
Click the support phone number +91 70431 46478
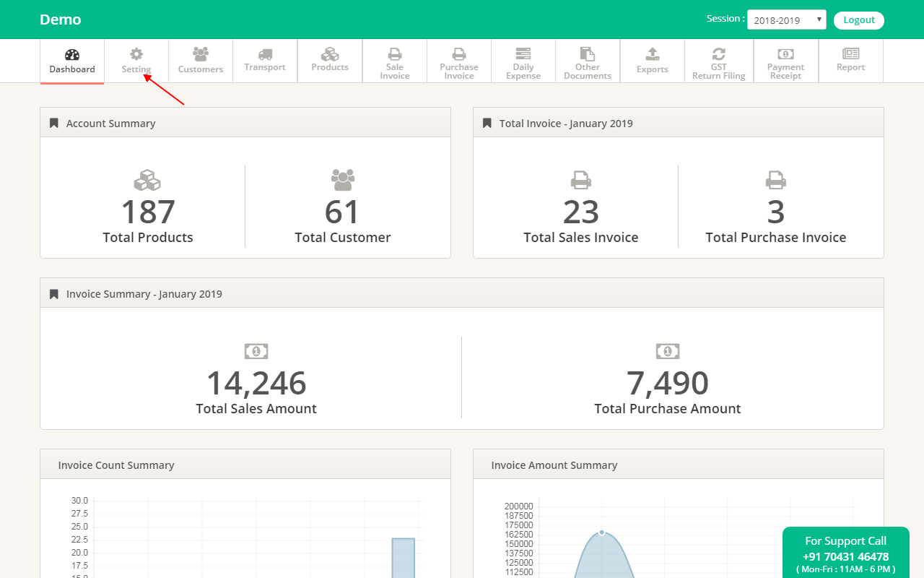pos(845,556)
